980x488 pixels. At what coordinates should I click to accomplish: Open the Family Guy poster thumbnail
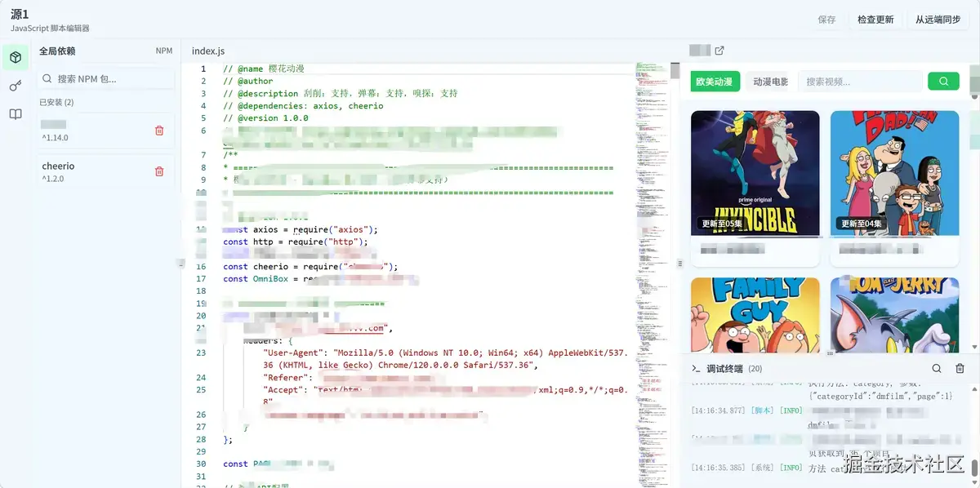coord(755,317)
